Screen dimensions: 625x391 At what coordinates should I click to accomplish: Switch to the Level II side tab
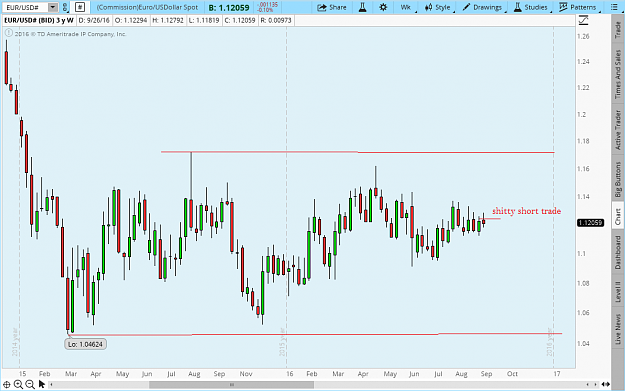(618, 291)
